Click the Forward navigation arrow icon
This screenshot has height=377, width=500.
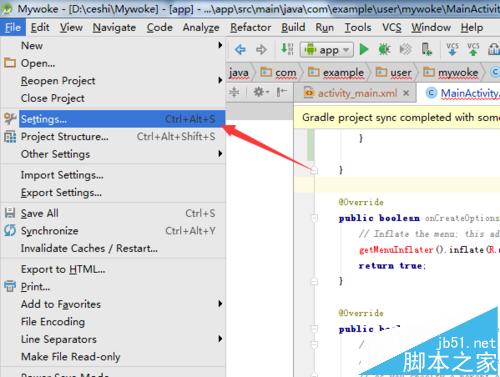pos(261,50)
